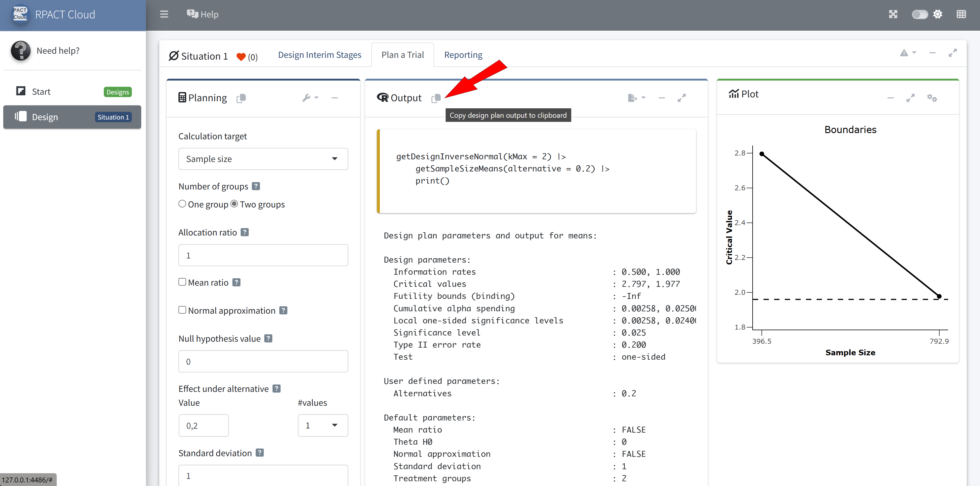980x486 pixels.
Task: Open the Allocation ratio help icon
Action: 245,232
